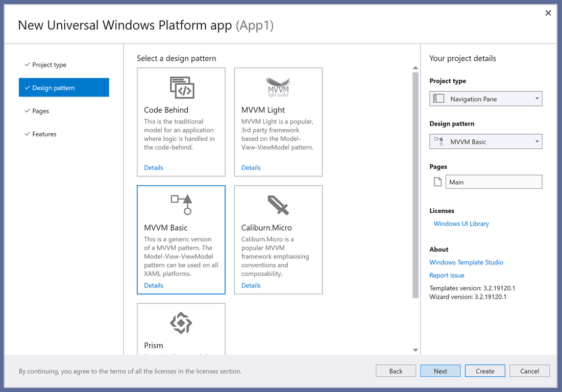The image size is (562, 392).
Task: Close the wizard dialog
Action: (548, 13)
